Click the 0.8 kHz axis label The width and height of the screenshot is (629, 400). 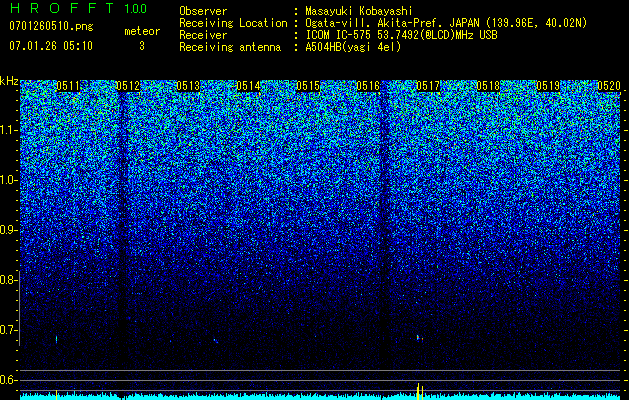pos(9,280)
